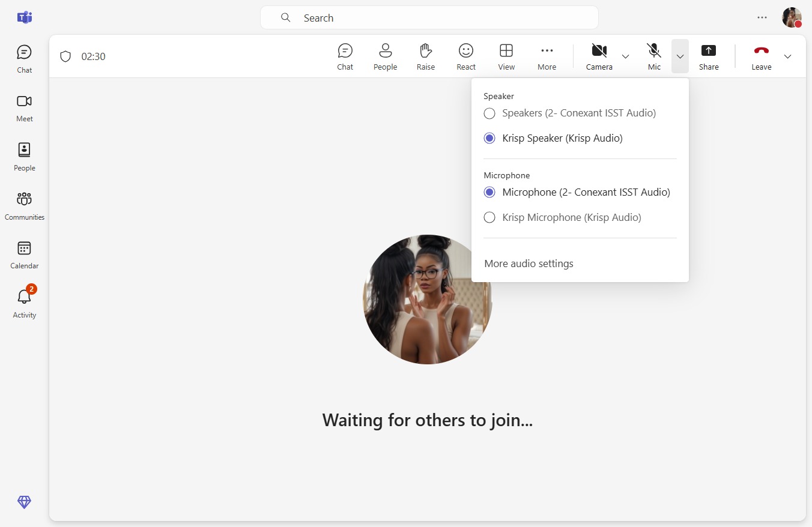Image resolution: width=812 pixels, height=527 pixels.
Task: Turn on the Camera
Action: click(599, 57)
